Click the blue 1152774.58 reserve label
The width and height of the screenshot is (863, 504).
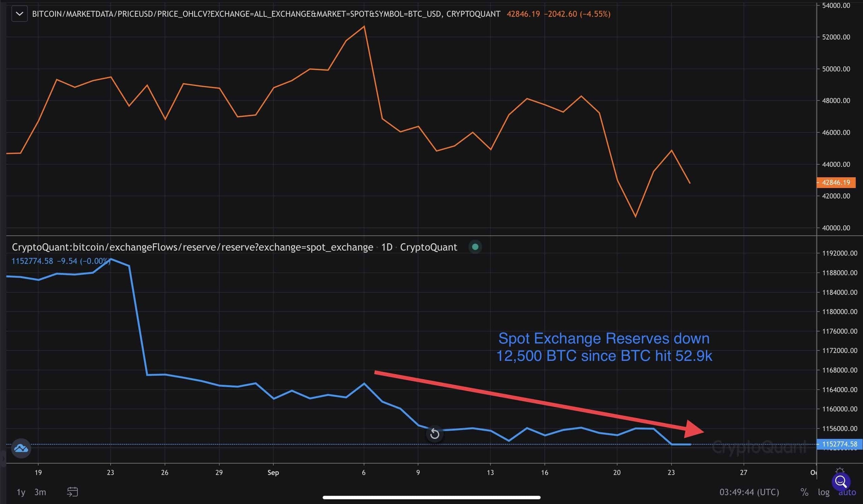839,444
